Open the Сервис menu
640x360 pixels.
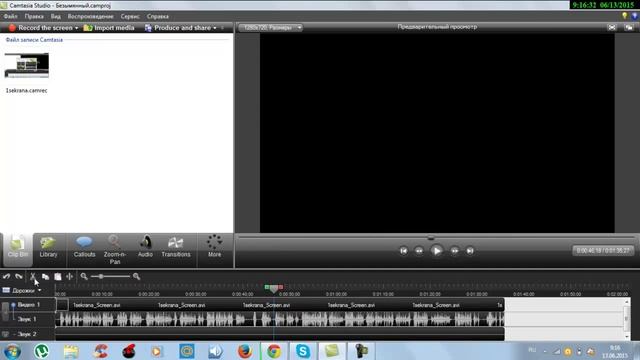click(130, 16)
